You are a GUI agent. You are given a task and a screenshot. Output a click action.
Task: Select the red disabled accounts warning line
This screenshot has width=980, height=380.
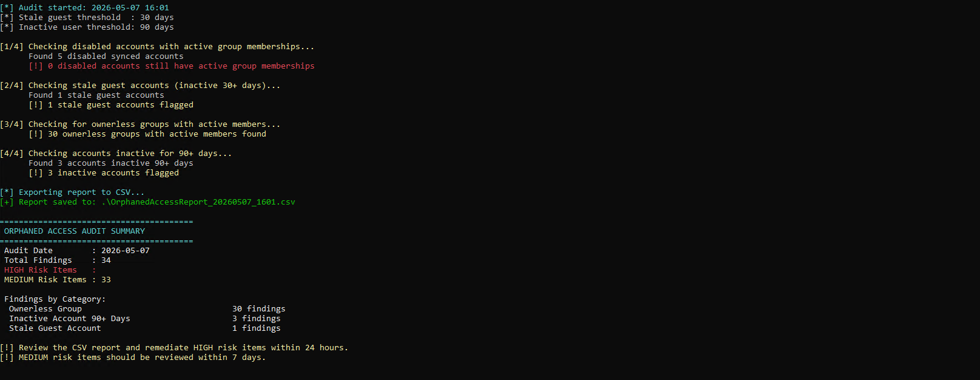tap(172, 66)
